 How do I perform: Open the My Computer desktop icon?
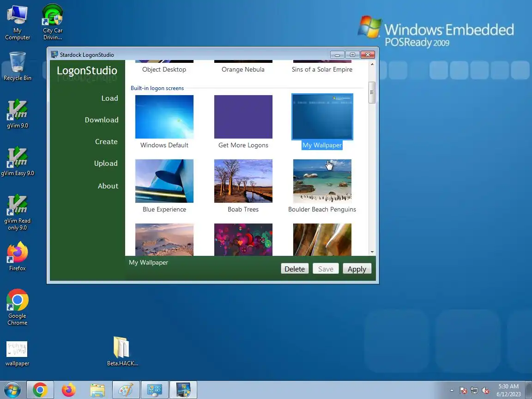17,22
